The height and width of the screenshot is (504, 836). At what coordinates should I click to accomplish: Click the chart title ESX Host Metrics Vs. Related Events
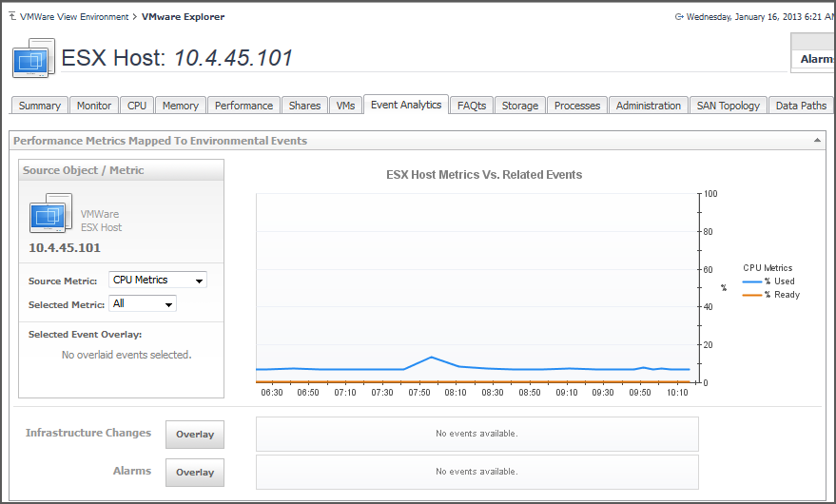[x=484, y=174]
